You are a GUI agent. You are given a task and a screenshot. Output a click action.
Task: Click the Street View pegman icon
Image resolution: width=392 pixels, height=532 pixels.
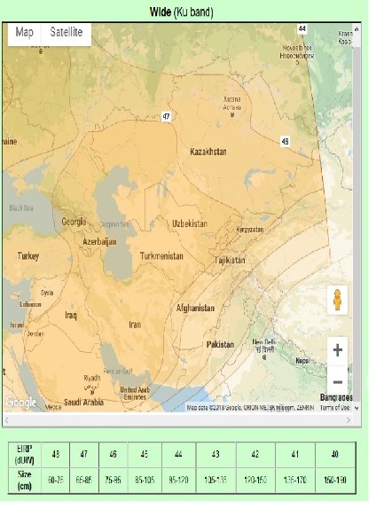coord(337,300)
